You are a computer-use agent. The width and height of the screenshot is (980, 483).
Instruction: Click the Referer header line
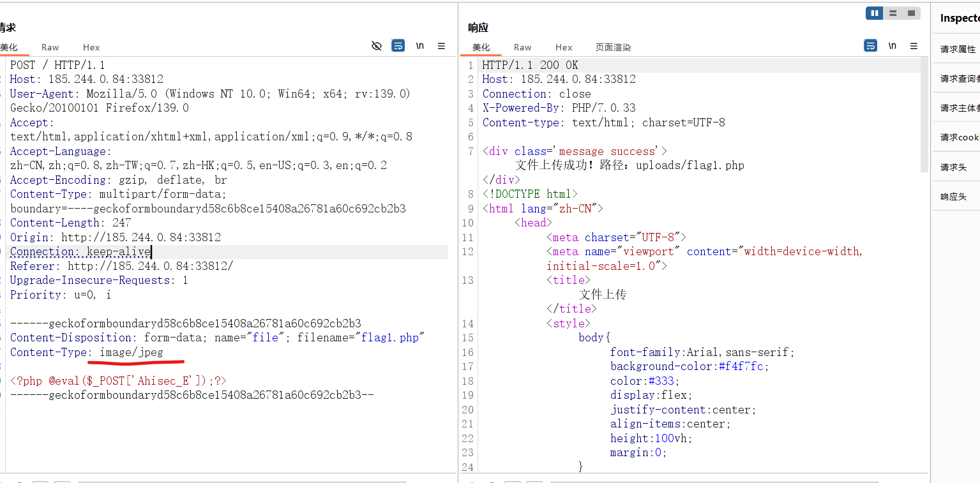tap(122, 266)
